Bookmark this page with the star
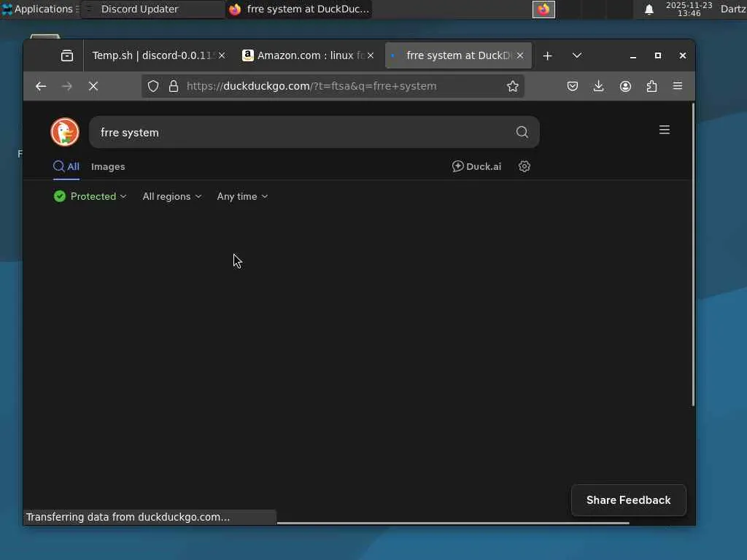Viewport: 747px width, 560px height. click(x=513, y=86)
